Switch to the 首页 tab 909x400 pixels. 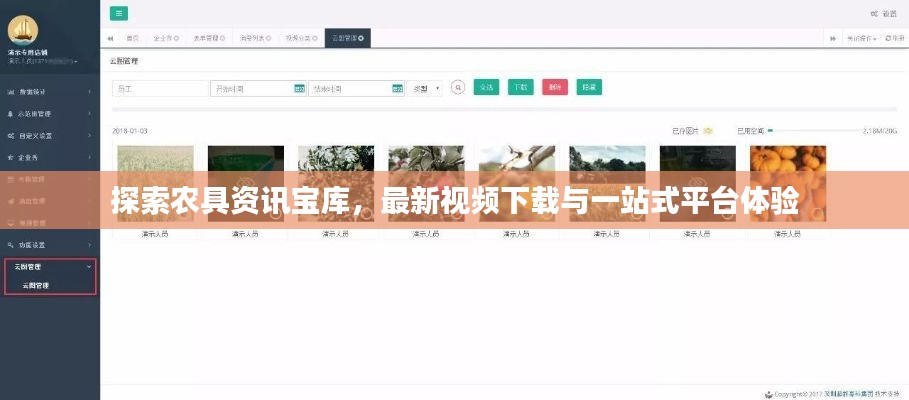pos(133,38)
